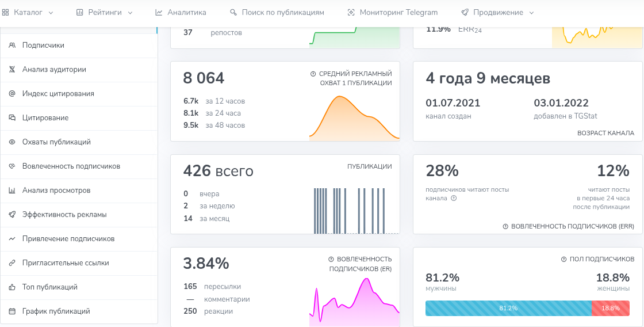The image size is (644, 327).
Task: Click the rocket icon beside Эффективность рекламы
Action: tap(12, 215)
